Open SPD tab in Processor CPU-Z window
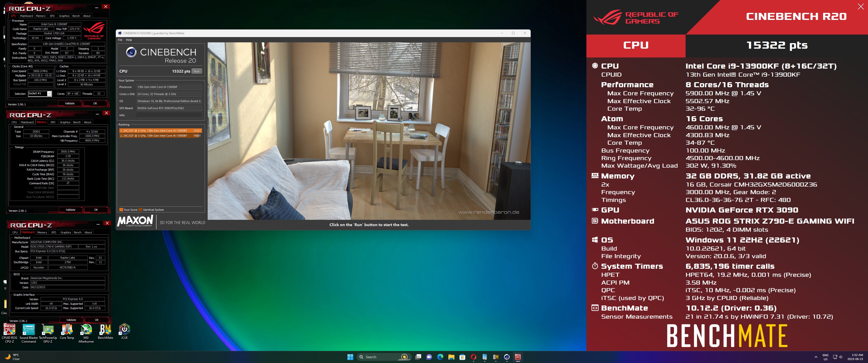The image size is (868, 363). pyautogui.click(x=52, y=16)
